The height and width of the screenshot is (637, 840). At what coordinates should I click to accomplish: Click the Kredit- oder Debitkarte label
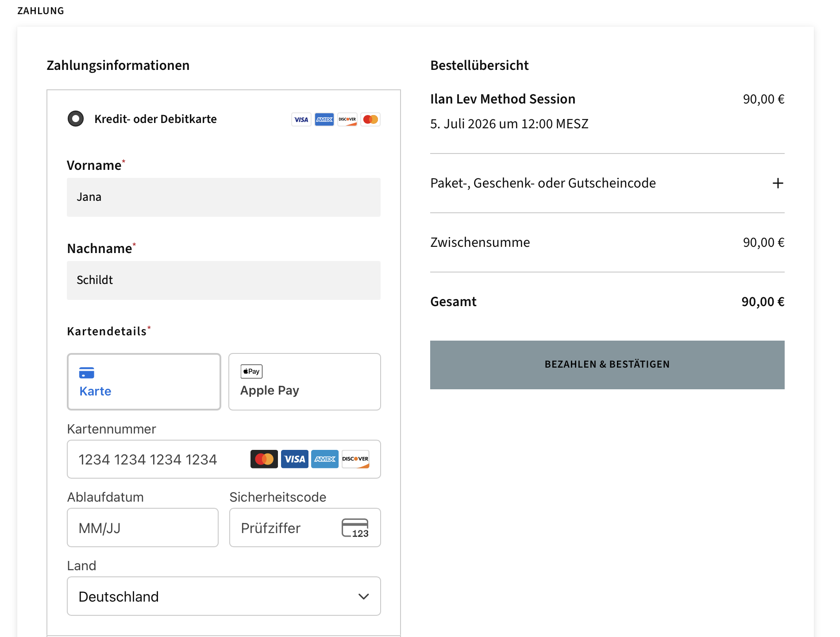pos(155,119)
